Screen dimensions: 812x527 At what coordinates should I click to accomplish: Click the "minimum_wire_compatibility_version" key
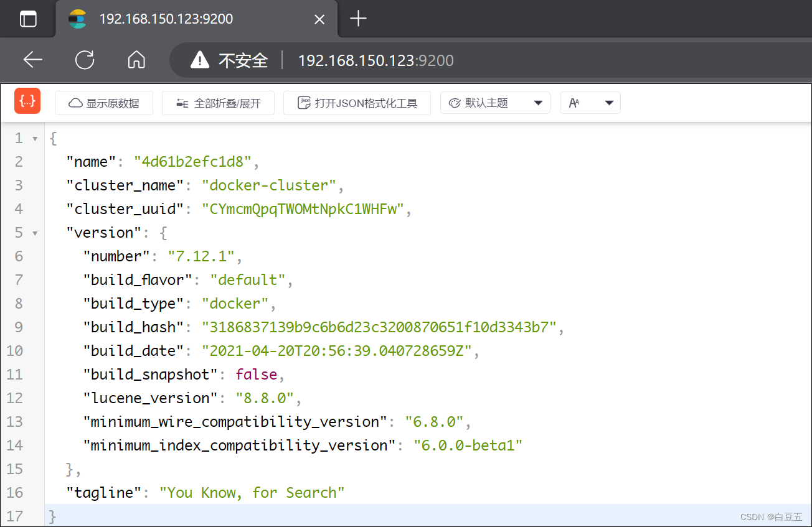pos(235,422)
